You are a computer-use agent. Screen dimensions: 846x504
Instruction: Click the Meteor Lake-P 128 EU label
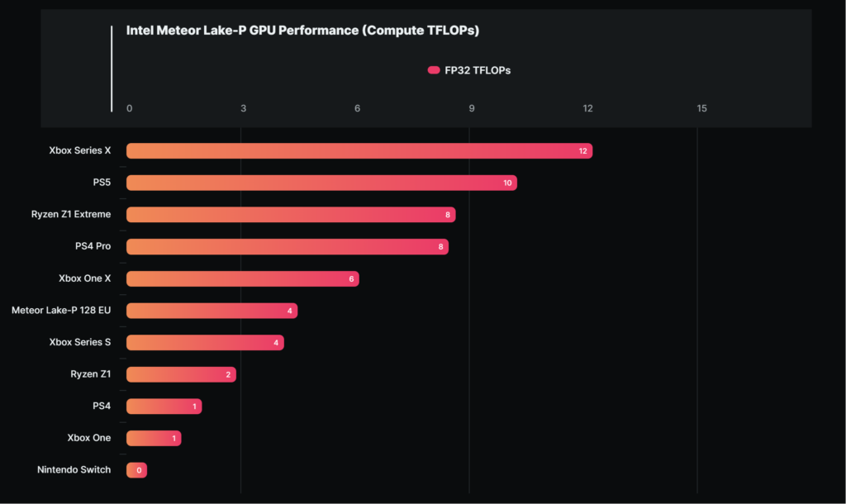61,311
